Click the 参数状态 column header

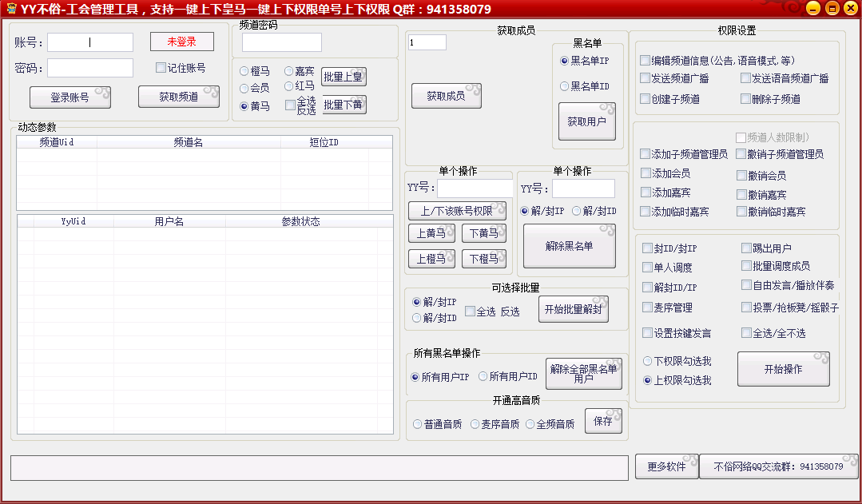(x=300, y=221)
